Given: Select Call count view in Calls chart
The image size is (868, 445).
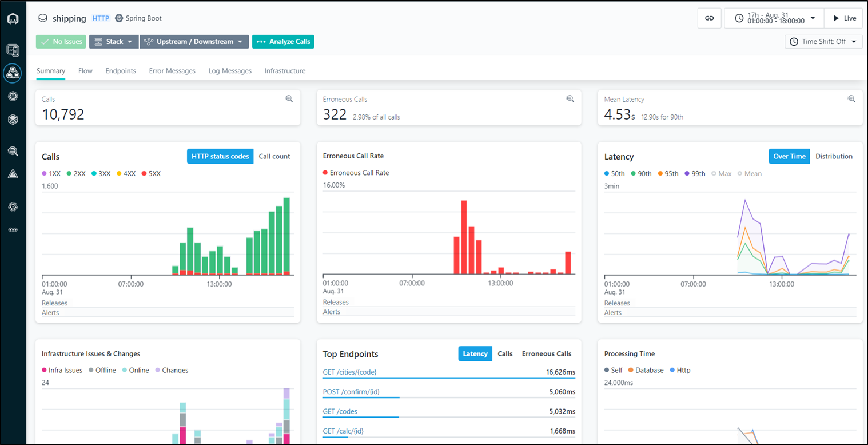Looking at the screenshot, I should click(274, 156).
